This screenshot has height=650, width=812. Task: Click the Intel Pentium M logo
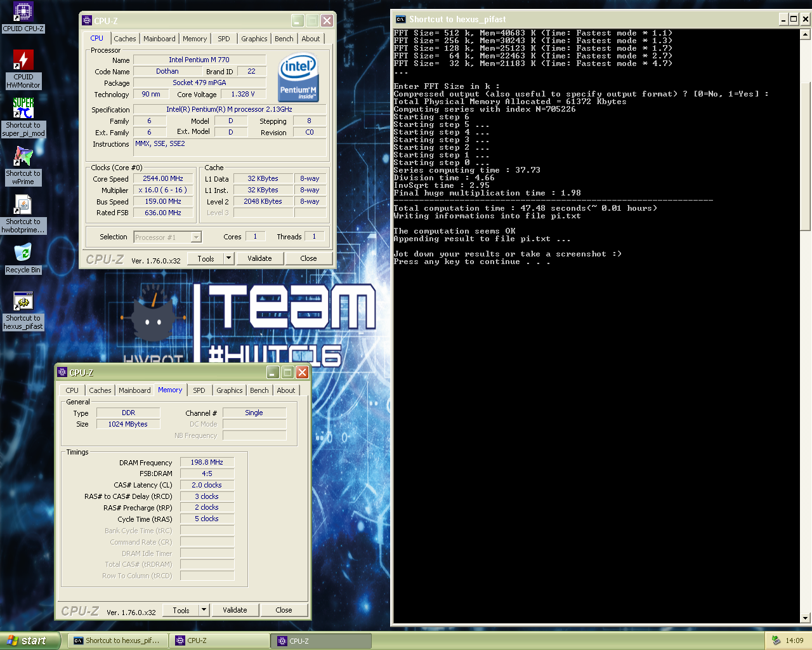tap(298, 78)
